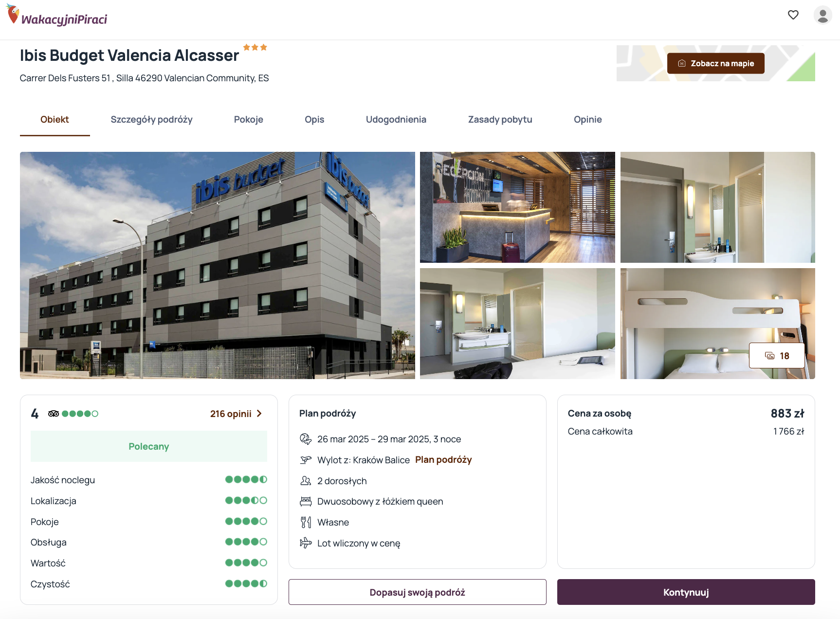Click the three-star hotel rating
This screenshot has width=840, height=619.
pos(255,47)
